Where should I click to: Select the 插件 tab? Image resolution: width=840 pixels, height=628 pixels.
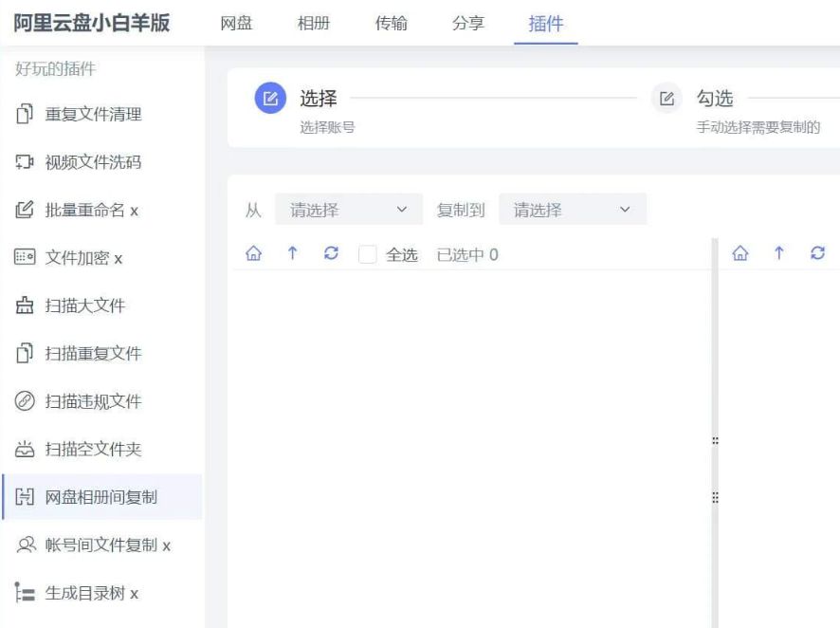[x=546, y=23]
